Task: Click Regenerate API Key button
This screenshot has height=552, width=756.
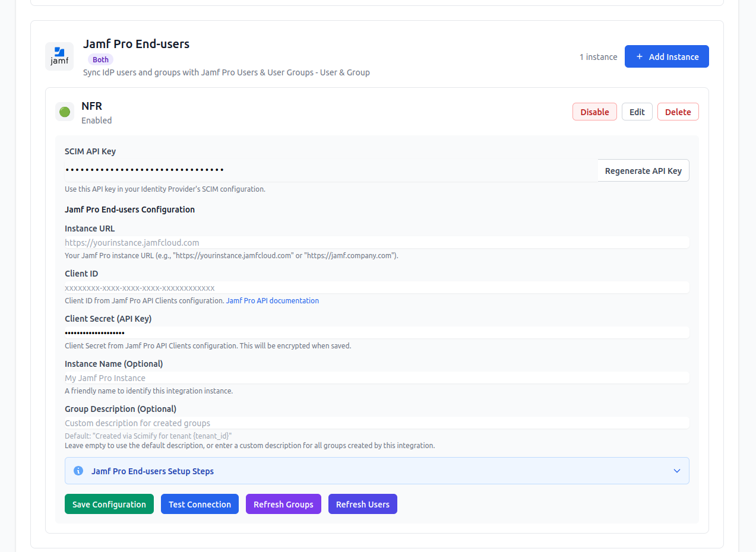Action: [643, 170]
